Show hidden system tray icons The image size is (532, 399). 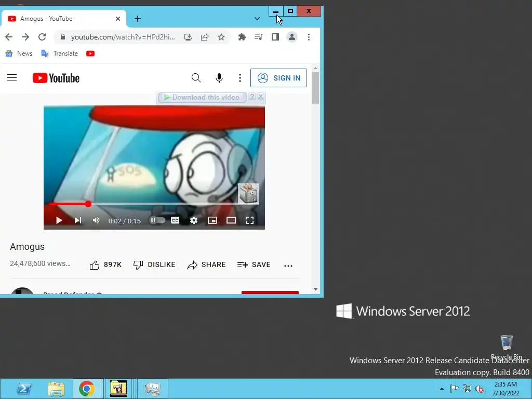pos(442,389)
